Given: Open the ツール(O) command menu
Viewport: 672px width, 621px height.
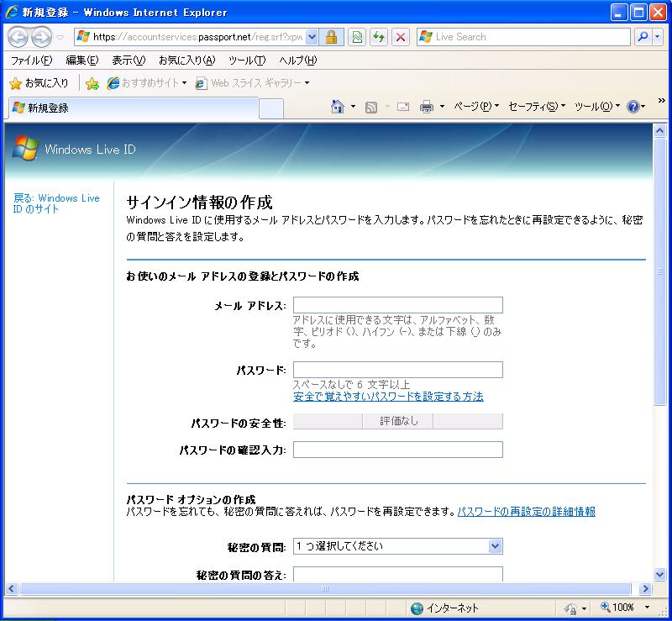Looking at the screenshot, I should click(597, 107).
